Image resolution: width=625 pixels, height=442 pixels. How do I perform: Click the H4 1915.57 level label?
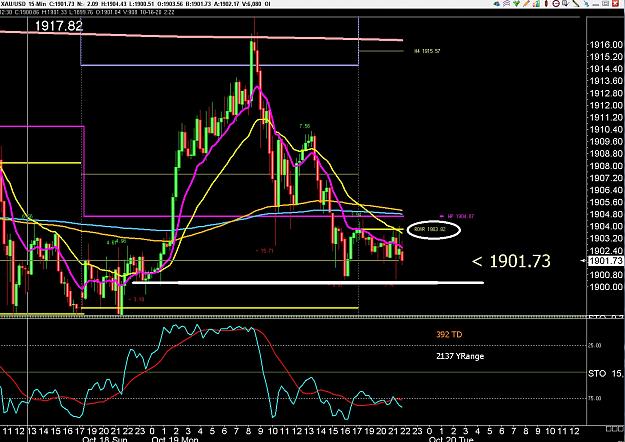[427, 51]
